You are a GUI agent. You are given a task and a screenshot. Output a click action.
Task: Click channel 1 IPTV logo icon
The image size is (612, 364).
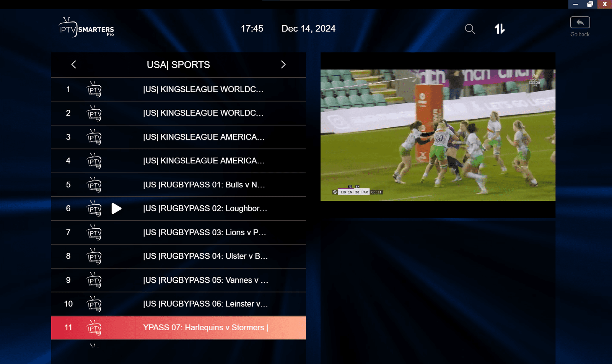tap(94, 89)
